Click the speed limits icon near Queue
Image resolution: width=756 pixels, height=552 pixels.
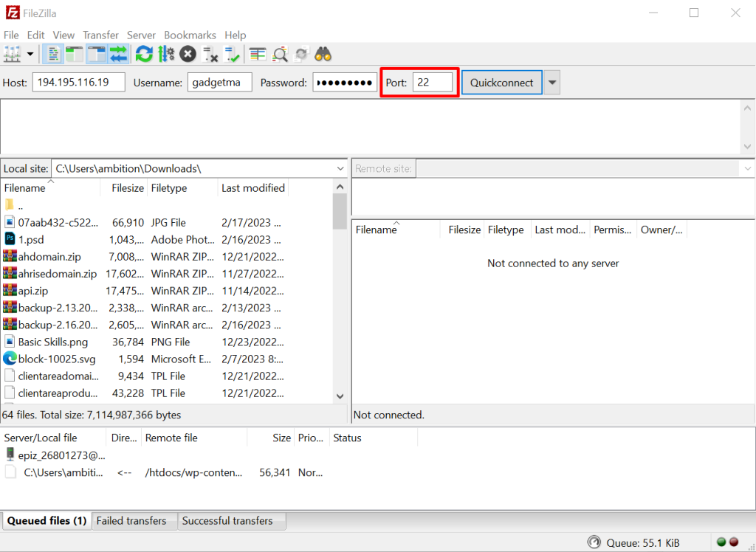click(594, 542)
